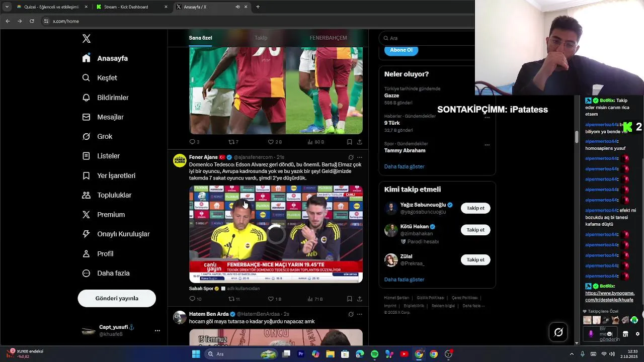Viewport: 644px width, 362px height.
Task: Follow Zülal with Takip et
Action: (x=475, y=260)
